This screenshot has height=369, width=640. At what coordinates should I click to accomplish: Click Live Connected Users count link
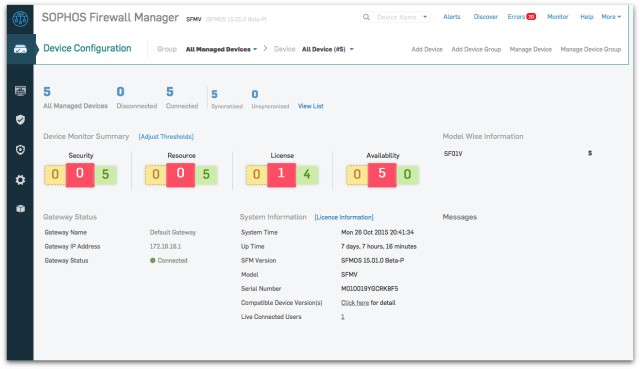343,317
